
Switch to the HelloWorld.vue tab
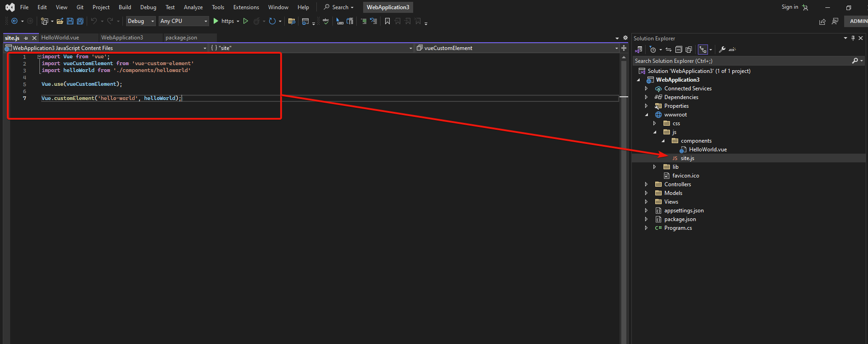tap(60, 38)
